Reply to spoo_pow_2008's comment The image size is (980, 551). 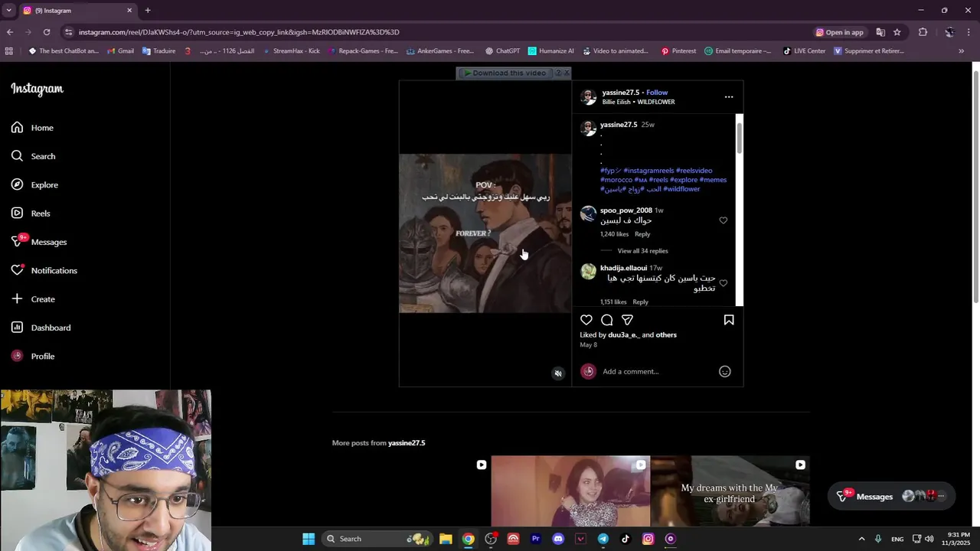[642, 234]
